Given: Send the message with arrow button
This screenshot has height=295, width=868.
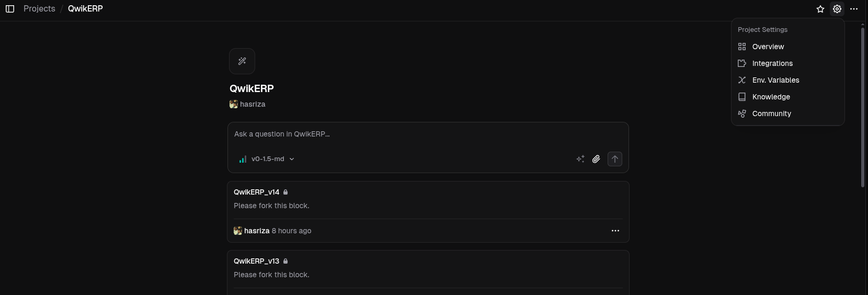Looking at the screenshot, I should point(615,159).
